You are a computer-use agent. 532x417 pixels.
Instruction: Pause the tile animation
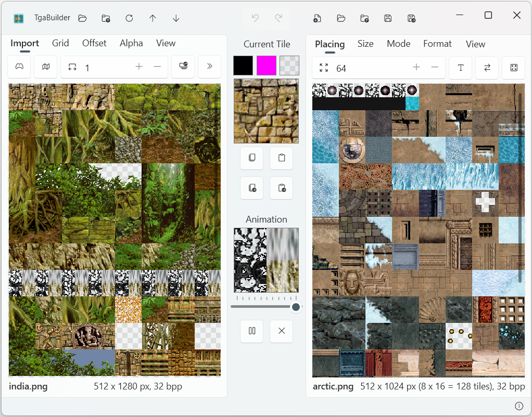click(252, 331)
